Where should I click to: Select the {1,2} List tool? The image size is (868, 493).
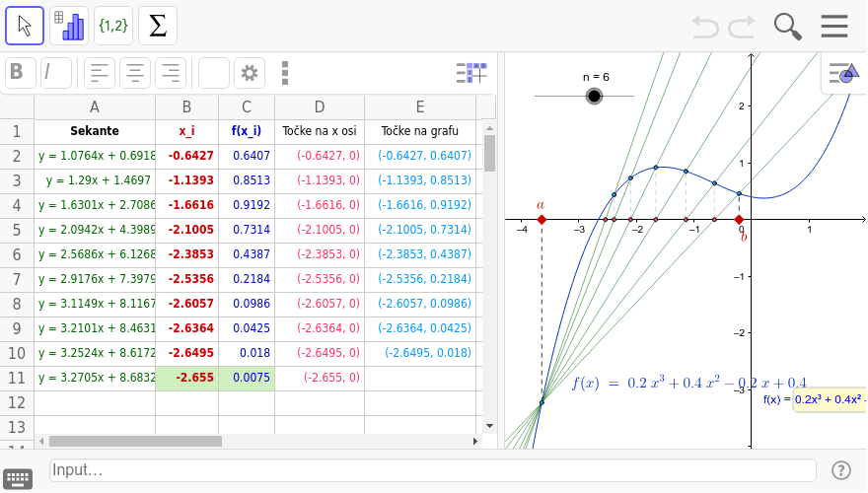pos(113,26)
